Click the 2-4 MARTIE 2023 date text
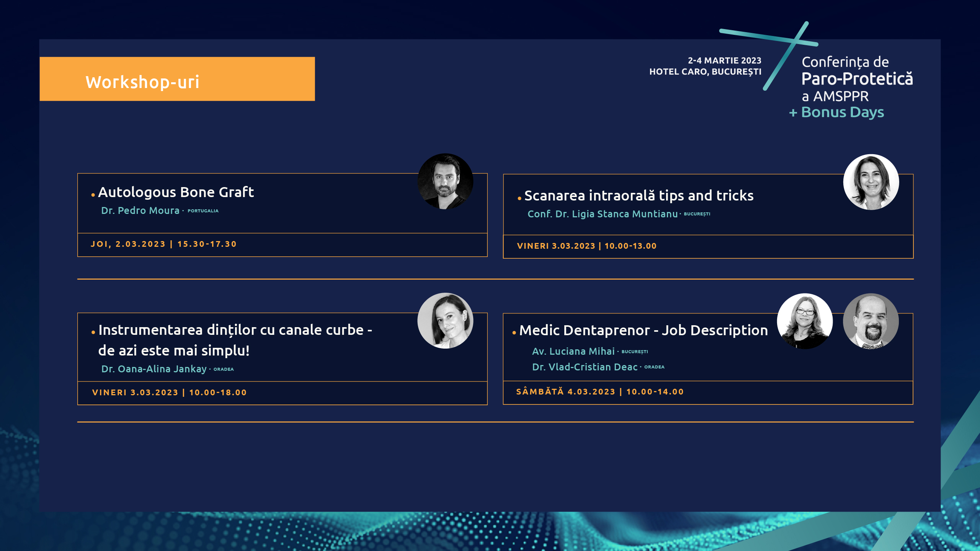This screenshot has width=980, height=551. point(724,60)
